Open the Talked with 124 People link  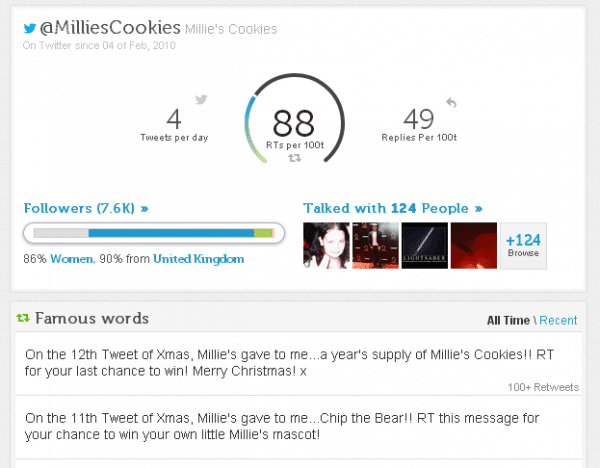tap(393, 209)
